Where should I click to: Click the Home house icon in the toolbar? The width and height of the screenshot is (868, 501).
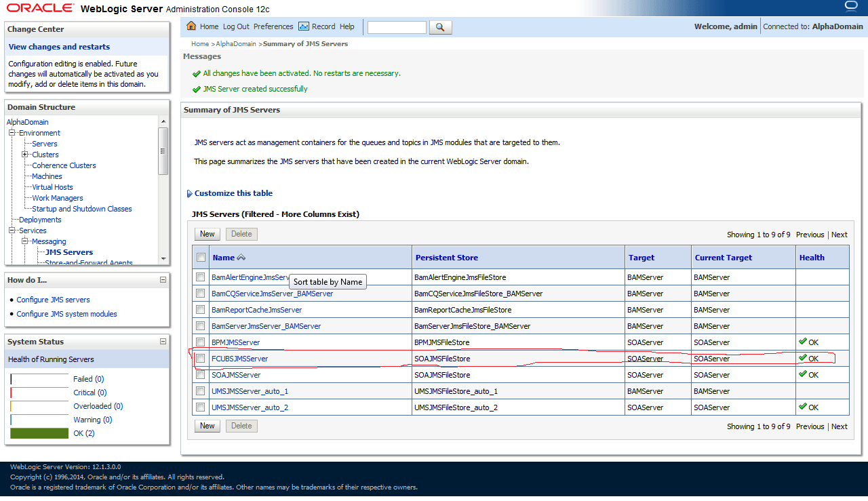(x=191, y=26)
